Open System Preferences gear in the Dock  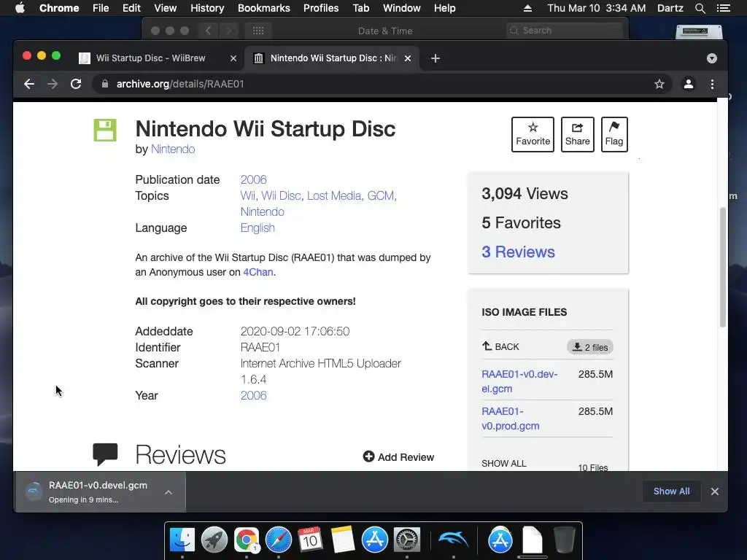(406, 540)
